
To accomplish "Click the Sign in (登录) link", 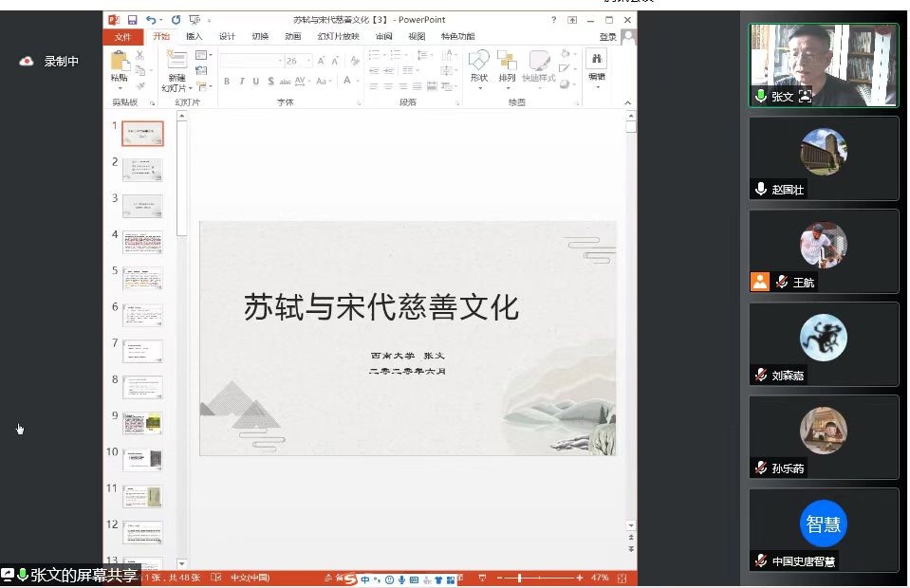I will point(607,37).
